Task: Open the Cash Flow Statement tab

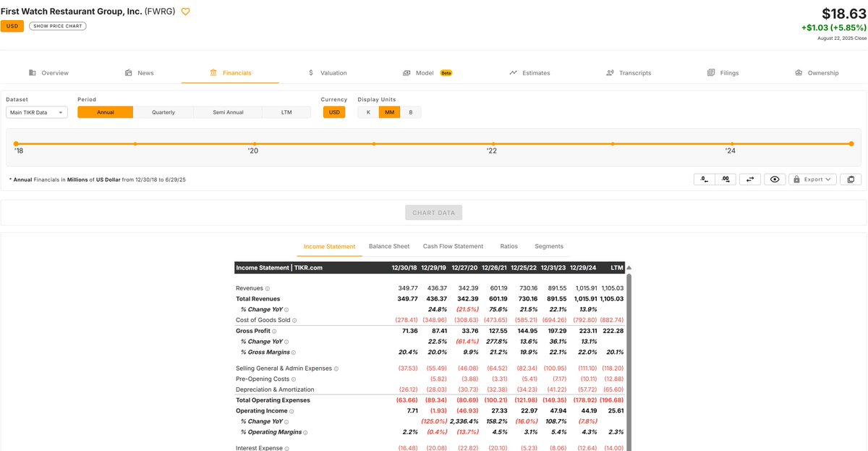Action: click(x=454, y=246)
